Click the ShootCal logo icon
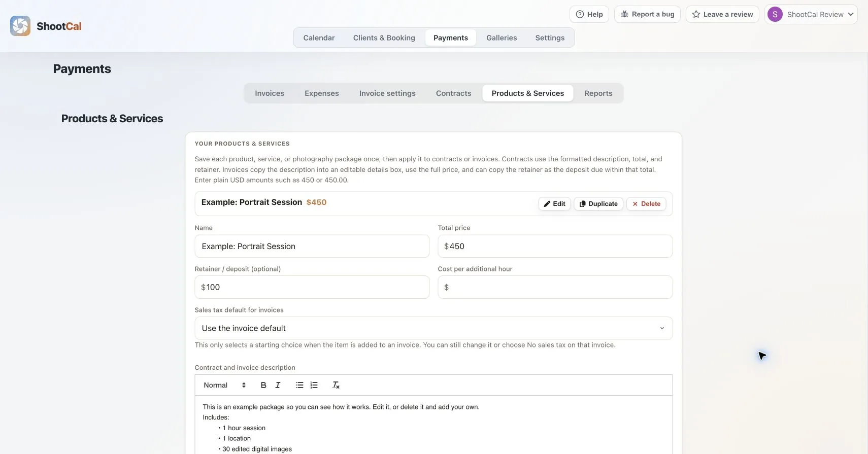Screen dimensions: 868x454 pos(20,26)
